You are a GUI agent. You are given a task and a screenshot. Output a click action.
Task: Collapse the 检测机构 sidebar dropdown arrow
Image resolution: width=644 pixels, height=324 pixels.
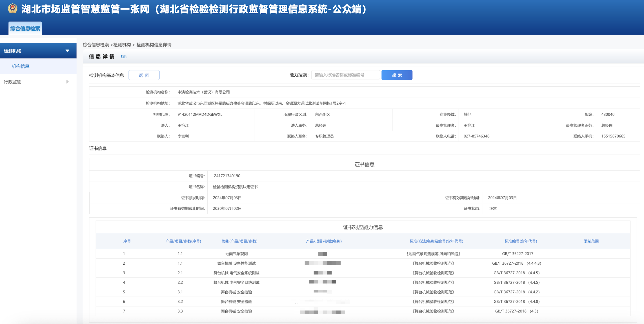67,51
